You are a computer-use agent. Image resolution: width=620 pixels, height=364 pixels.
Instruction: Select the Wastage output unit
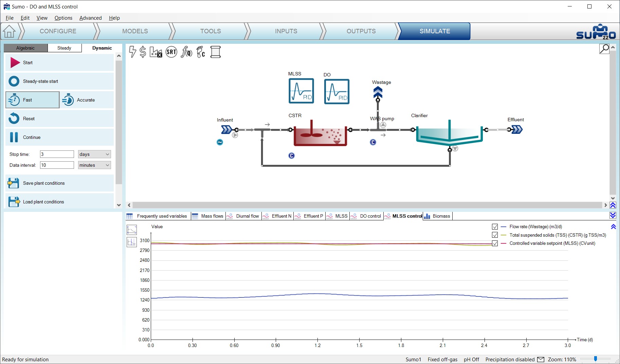[378, 92]
